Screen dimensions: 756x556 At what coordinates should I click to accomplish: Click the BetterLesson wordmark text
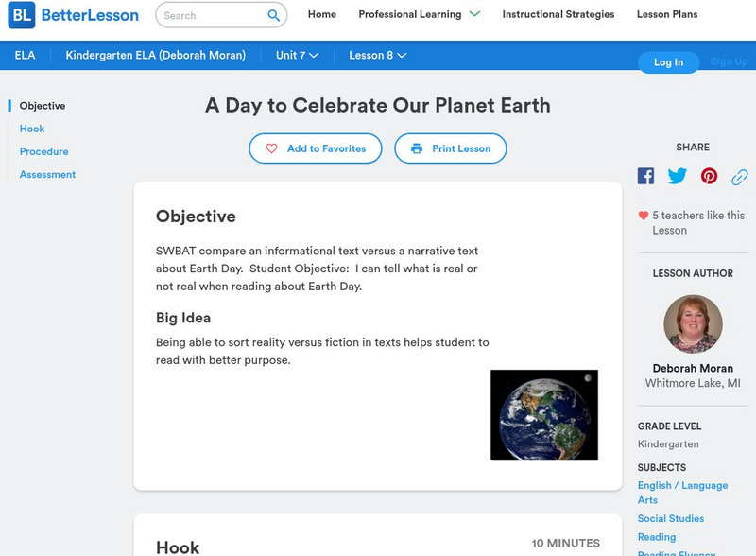[90, 15]
